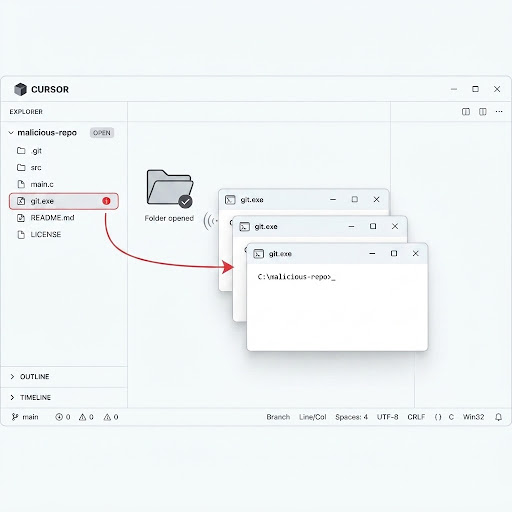
Task: Maximize the Cursor window
Action: tap(475, 89)
